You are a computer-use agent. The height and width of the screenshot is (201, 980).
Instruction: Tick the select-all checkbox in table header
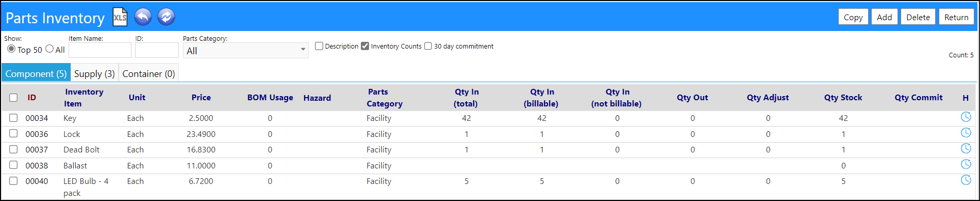13,98
